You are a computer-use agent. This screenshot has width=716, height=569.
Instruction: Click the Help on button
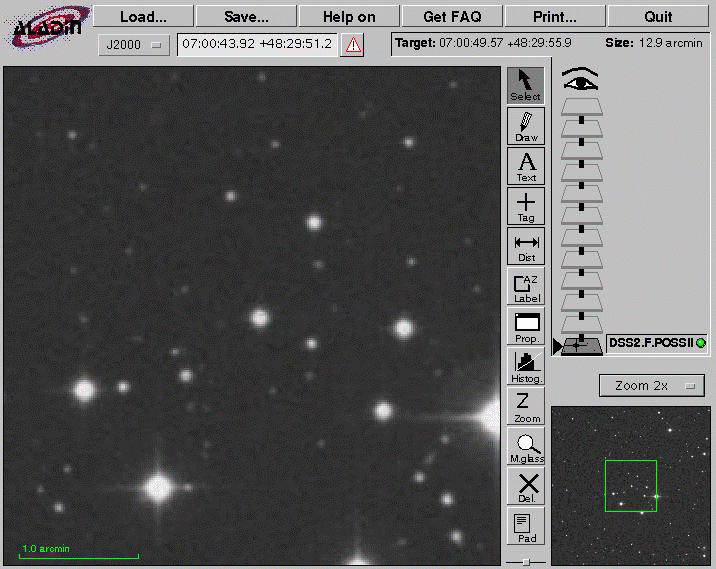[349, 17]
